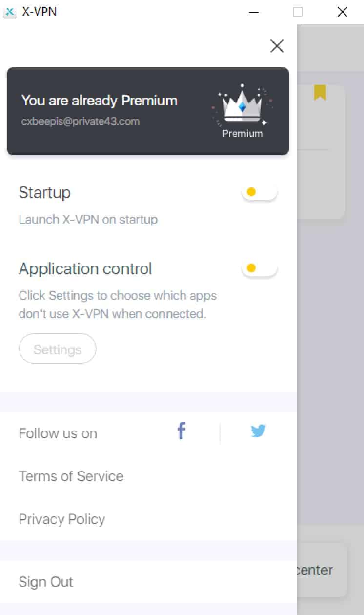The height and width of the screenshot is (615, 364).
Task: Open the Privacy Policy
Action: pos(62,519)
